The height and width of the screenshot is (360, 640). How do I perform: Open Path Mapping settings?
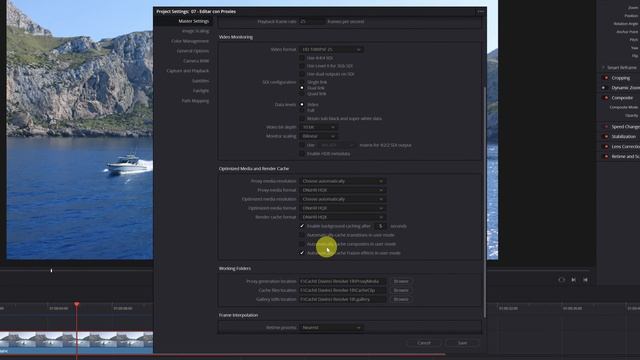click(x=195, y=100)
